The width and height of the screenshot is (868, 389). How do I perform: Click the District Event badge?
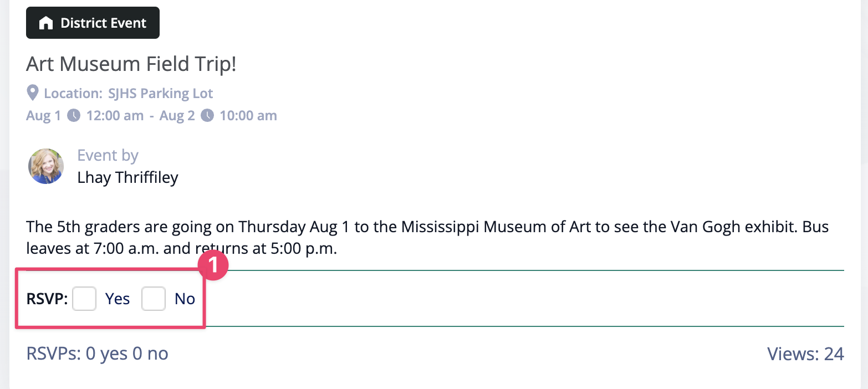click(x=93, y=23)
